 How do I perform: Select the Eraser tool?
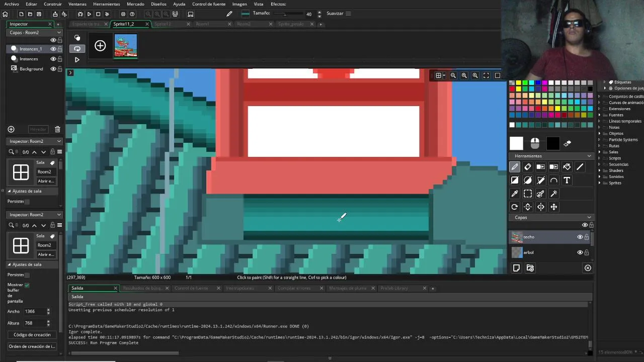[x=528, y=167]
